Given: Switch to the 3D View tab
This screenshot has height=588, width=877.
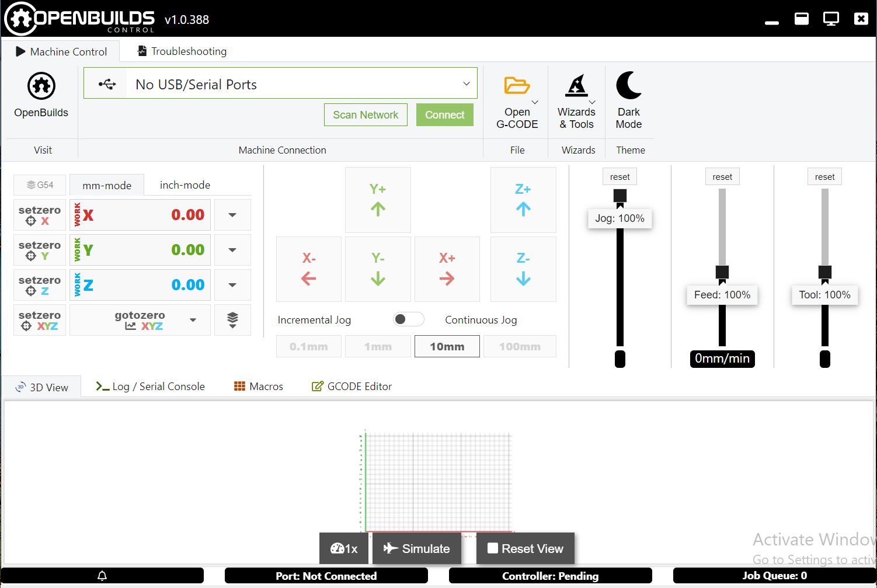Looking at the screenshot, I should 42,387.
